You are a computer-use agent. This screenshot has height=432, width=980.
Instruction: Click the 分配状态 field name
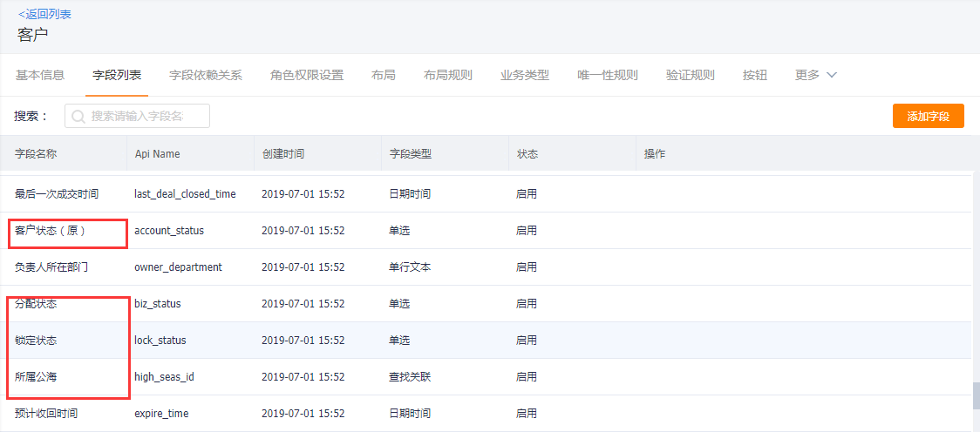(37, 304)
